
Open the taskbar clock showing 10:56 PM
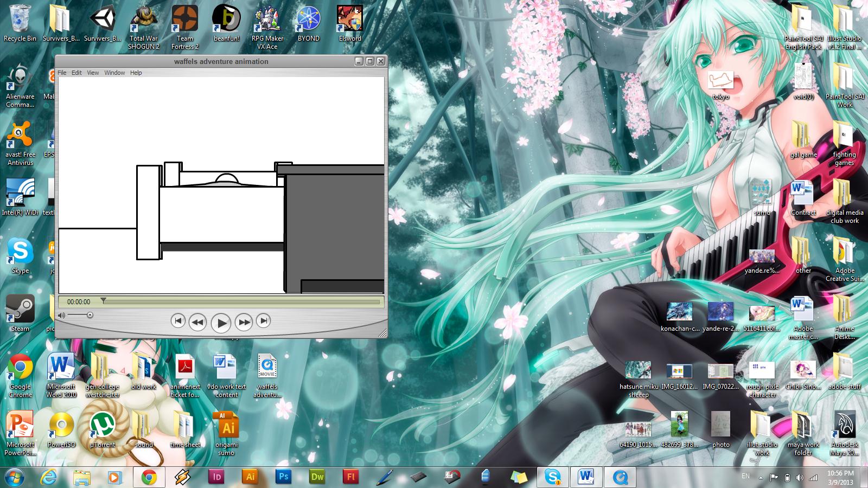840,477
